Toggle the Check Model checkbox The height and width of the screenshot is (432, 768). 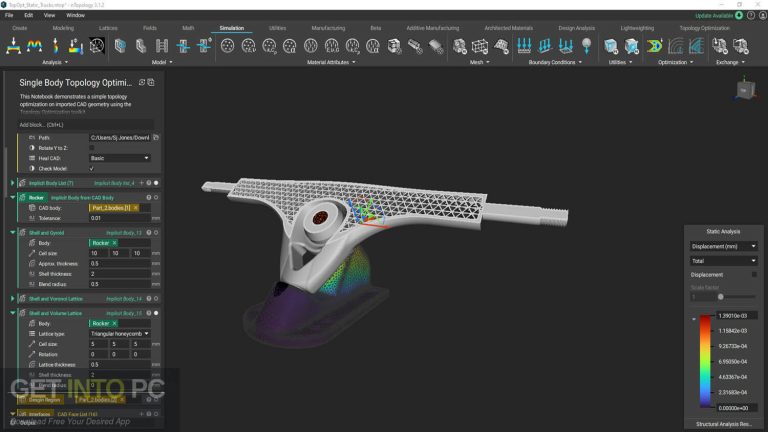pyautogui.click(x=92, y=168)
